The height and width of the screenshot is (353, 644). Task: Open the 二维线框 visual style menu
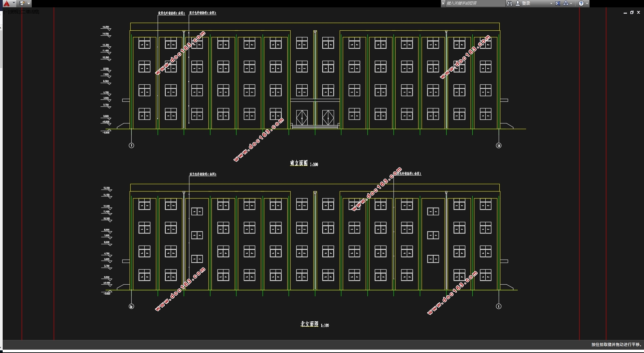[30, 12]
